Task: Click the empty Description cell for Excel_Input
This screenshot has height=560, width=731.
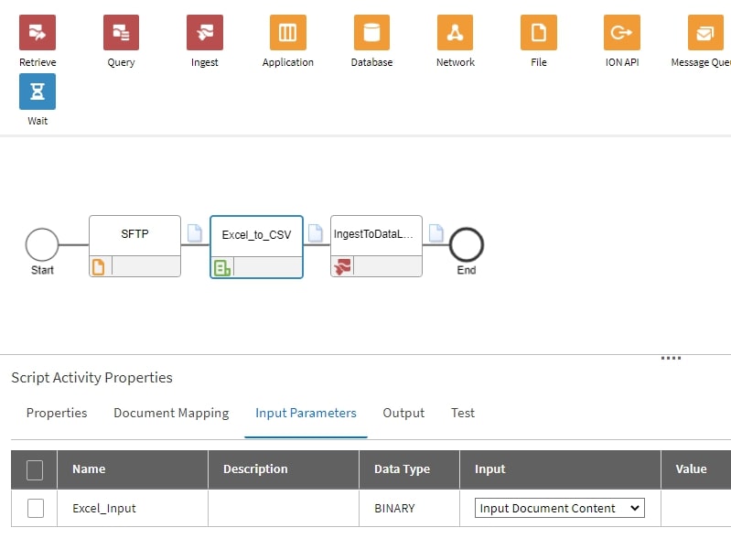Action: point(284,508)
